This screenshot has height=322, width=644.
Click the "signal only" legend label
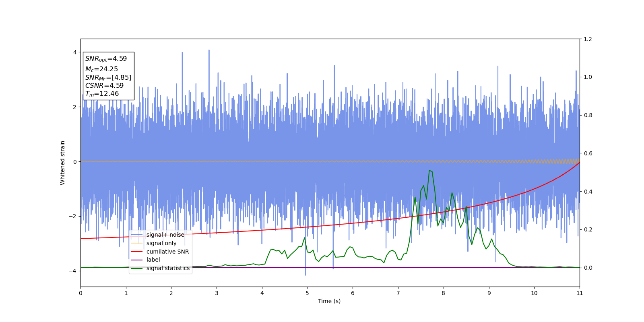[x=161, y=243]
